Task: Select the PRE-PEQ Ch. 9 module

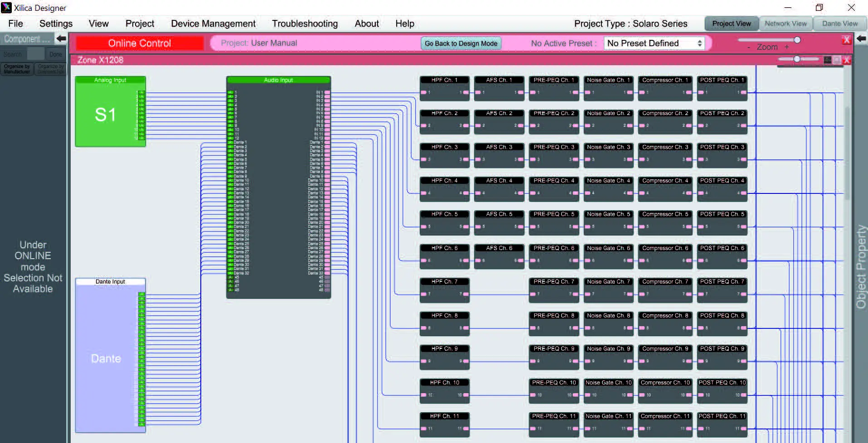Action: pos(554,357)
